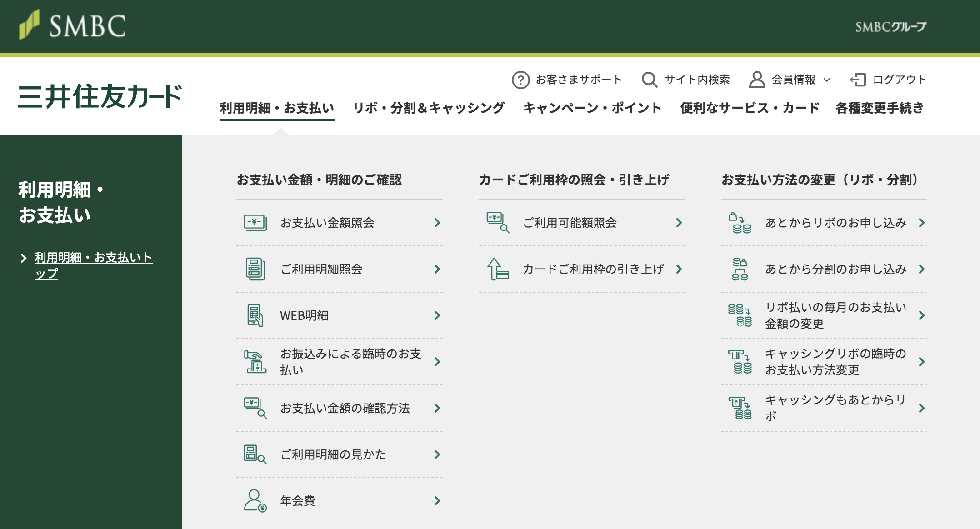Viewport: 980px width, 529px height.
Task: Click the question mark support icon
Action: pos(520,80)
